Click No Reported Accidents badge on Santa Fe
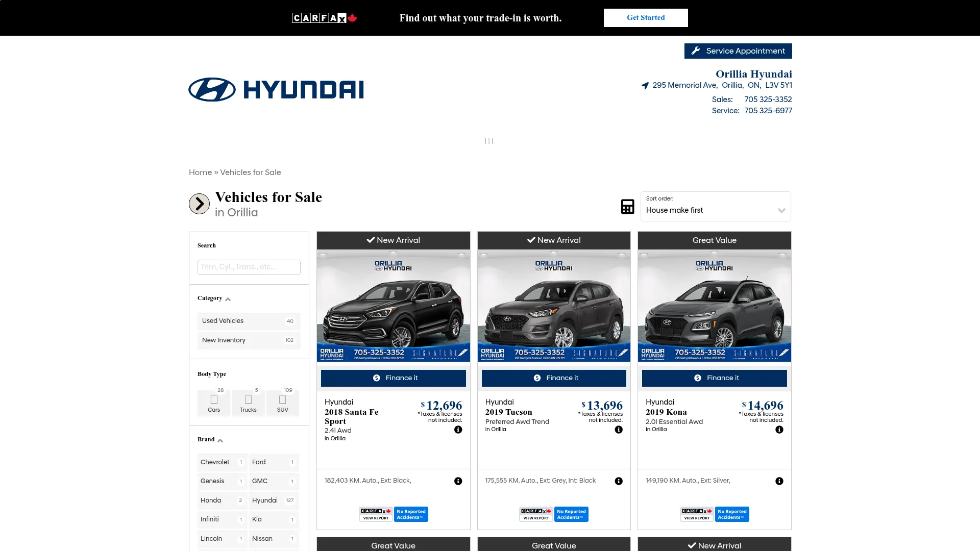The image size is (980, 551). pos(411,514)
